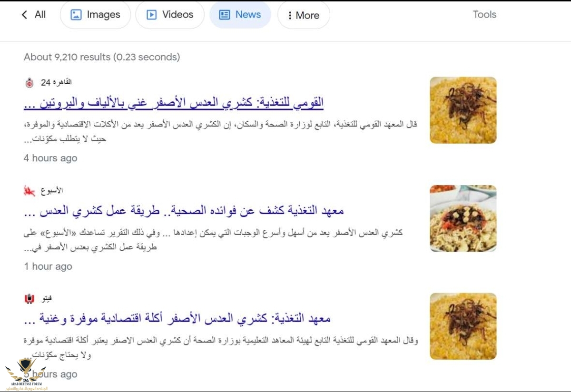Switch to the Images tab

pyautogui.click(x=95, y=15)
